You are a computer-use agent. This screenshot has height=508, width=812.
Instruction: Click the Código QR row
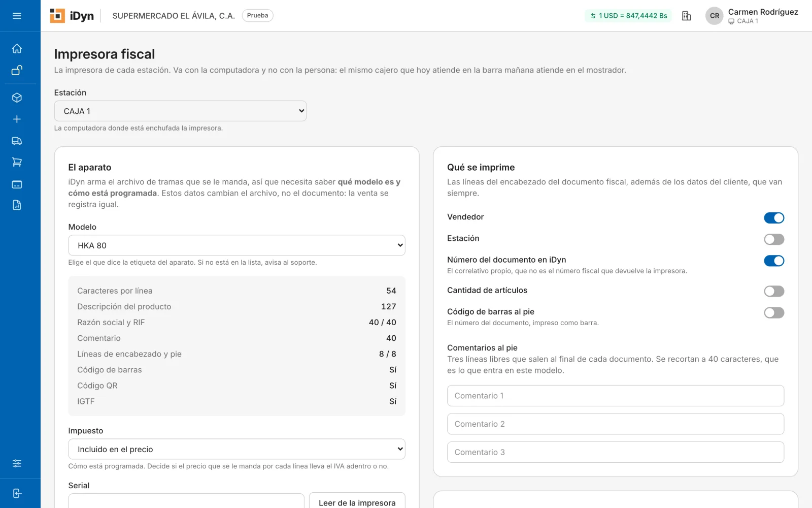(x=236, y=386)
